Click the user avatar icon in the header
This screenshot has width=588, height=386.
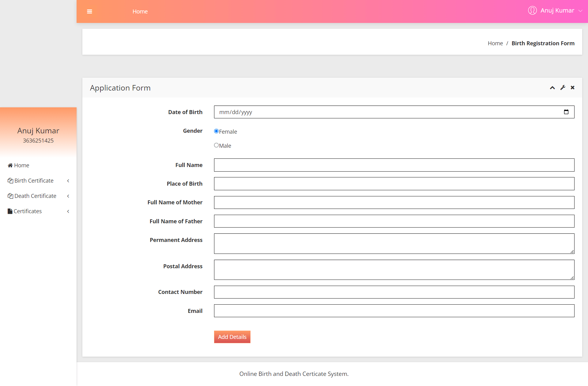tap(532, 10)
